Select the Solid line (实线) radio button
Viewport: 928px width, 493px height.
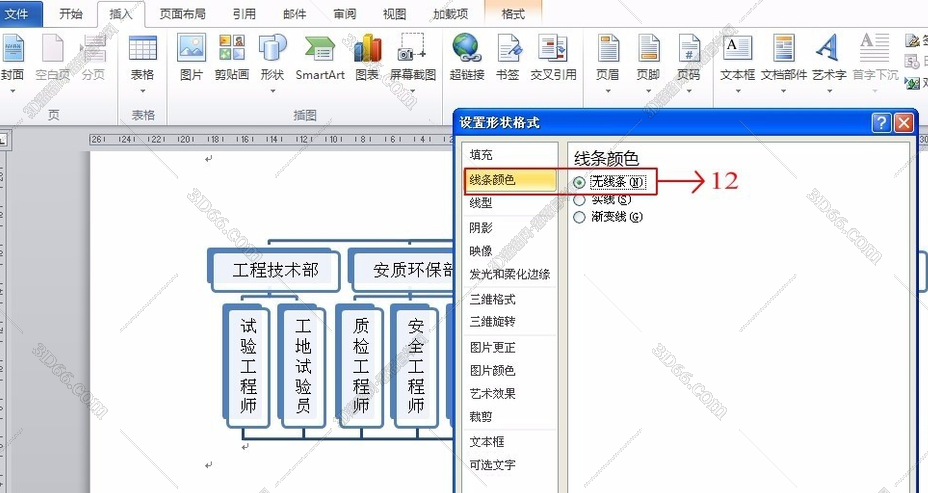pyautogui.click(x=580, y=200)
